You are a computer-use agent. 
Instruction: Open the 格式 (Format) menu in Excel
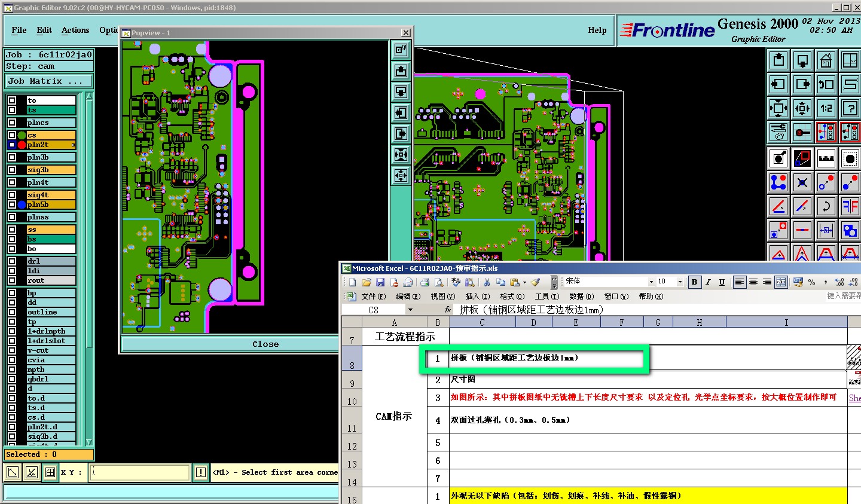512,297
